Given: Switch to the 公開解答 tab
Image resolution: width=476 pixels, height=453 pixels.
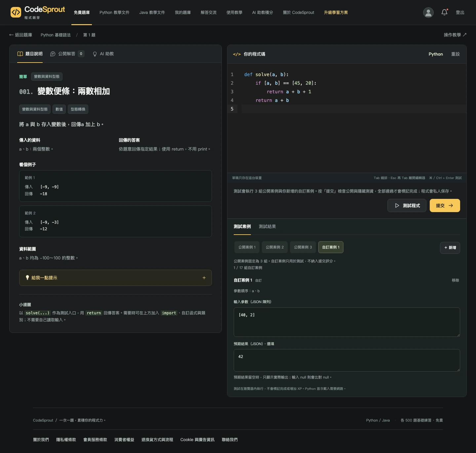Looking at the screenshot, I should click(67, 54).
